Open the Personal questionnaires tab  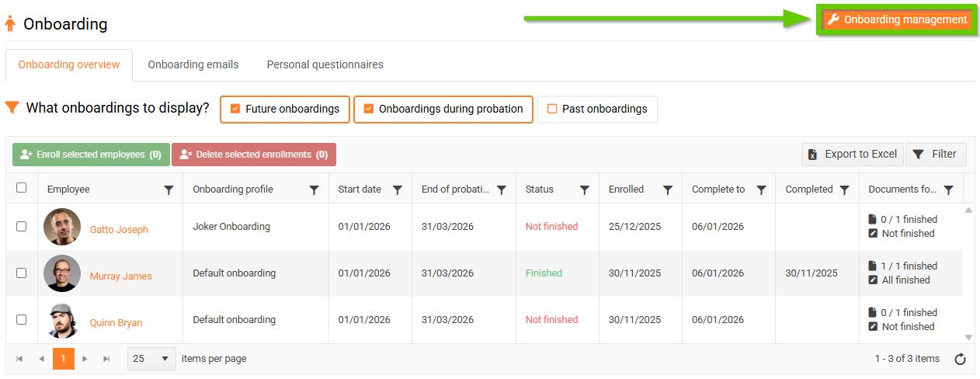pos(325,64)
